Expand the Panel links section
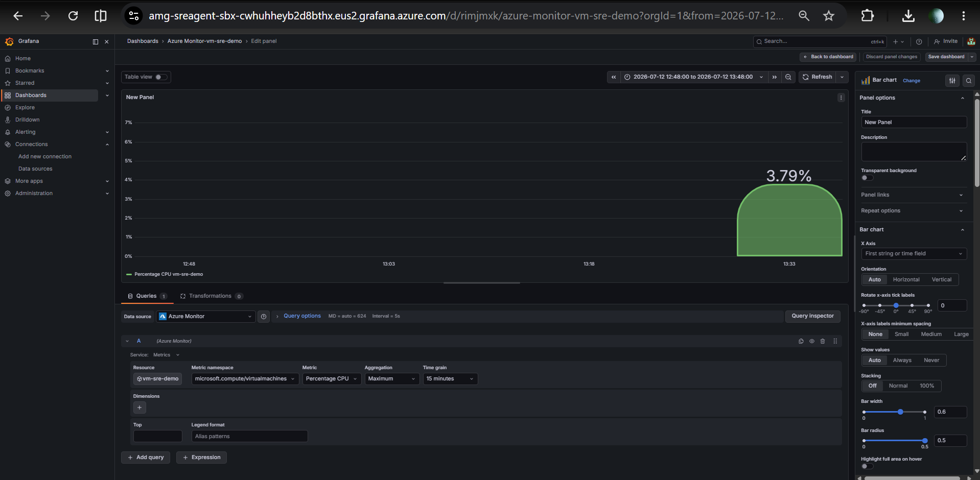The image size is (980, 480). pos(913,195)
